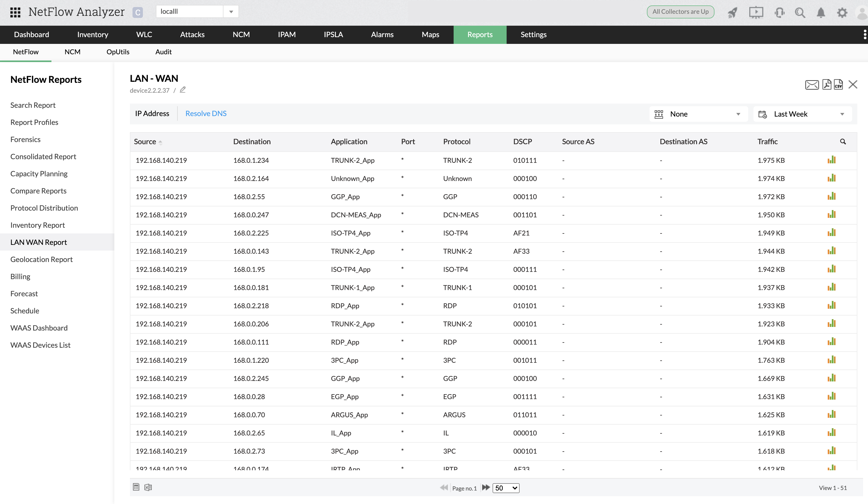Click the Resolve DNS link
The height and width of the screenshot is (504, 868).
pyautogui.click(x=206, y=114)
